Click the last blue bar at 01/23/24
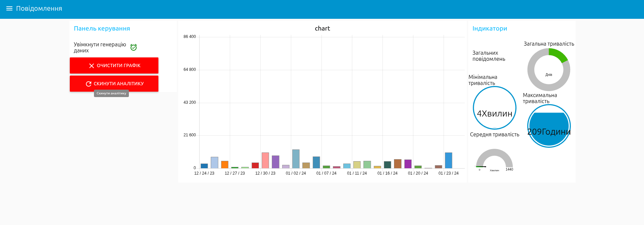644x225 pixels. click(448, 160)
